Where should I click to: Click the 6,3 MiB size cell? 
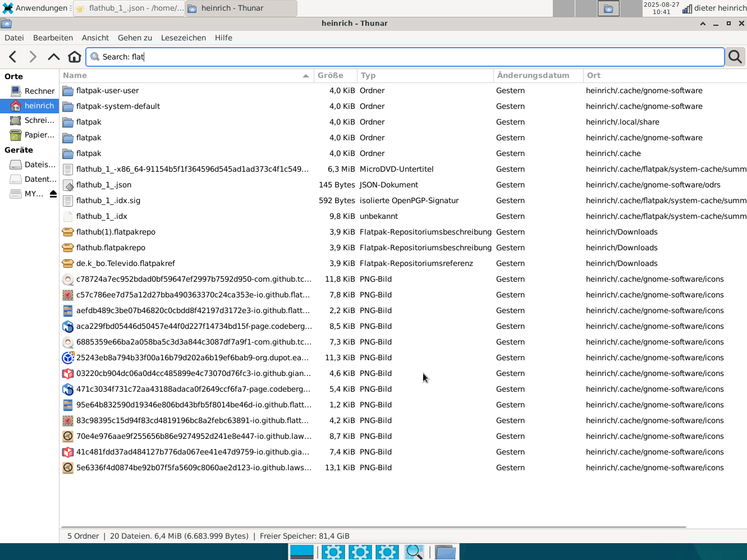click(x=341, y=169)
